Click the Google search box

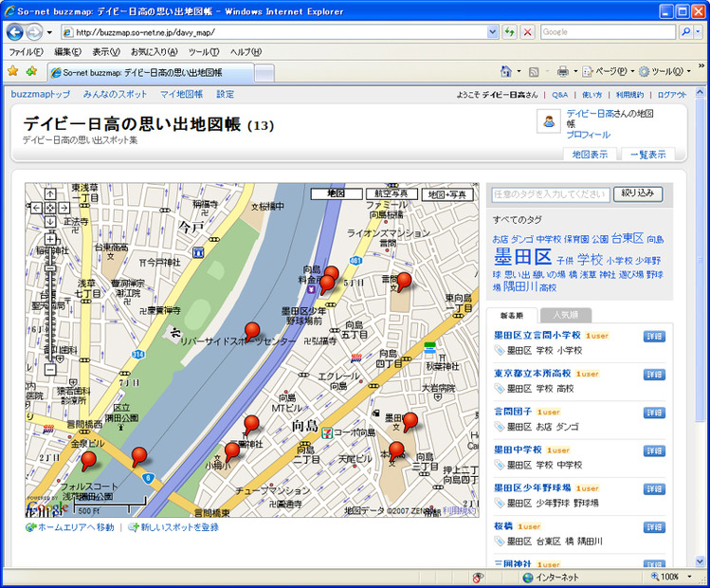609,32
